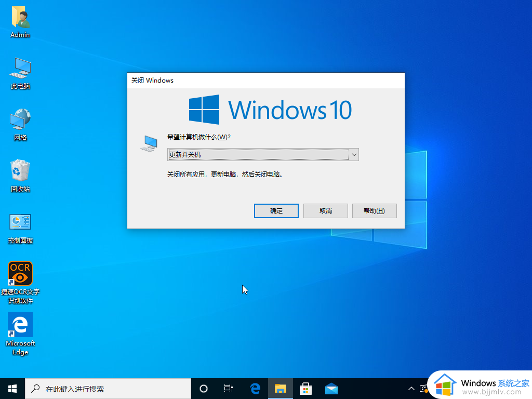Viewport: 532px width, 399px height.
Task: Open Cortana from the taskbar circle icon
Action: click(x=203, y=389)
